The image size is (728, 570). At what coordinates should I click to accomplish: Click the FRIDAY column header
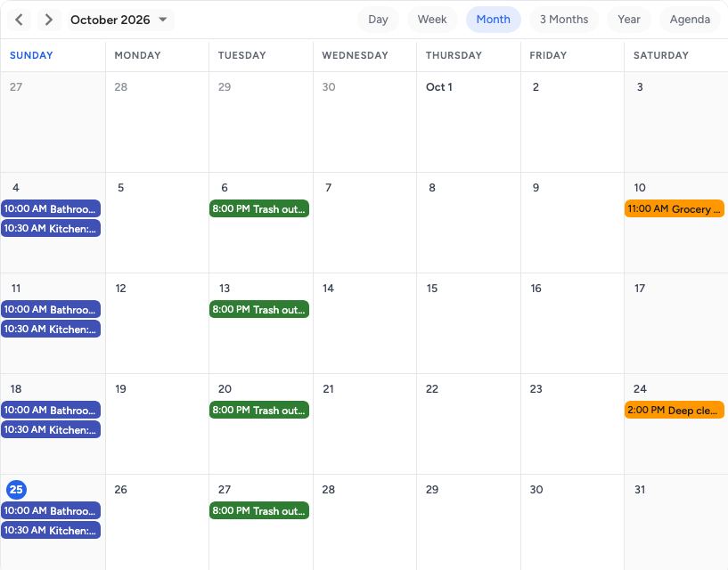click(x=548, y=56)
